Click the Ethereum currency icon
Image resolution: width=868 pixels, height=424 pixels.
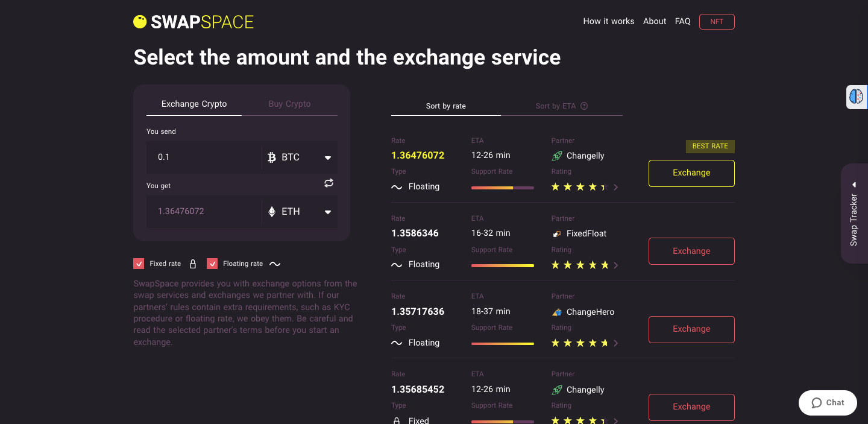click(272, 212)
